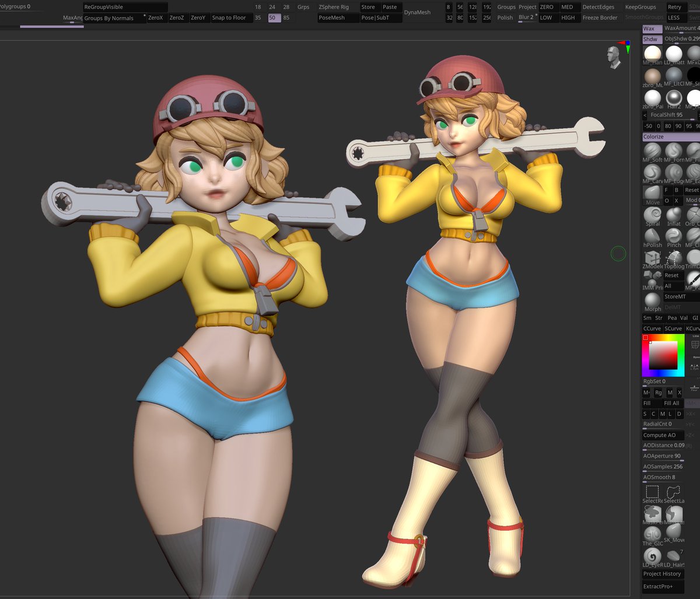
Task: Select the SelectLasso selection tool
Action: [x=674, y=494]
